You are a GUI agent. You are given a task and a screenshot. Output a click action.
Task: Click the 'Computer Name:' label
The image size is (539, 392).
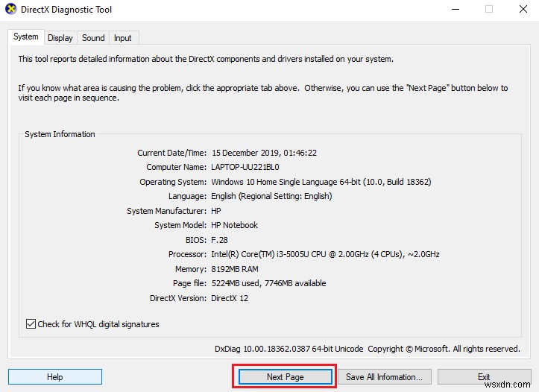click(x=177, y=168)
